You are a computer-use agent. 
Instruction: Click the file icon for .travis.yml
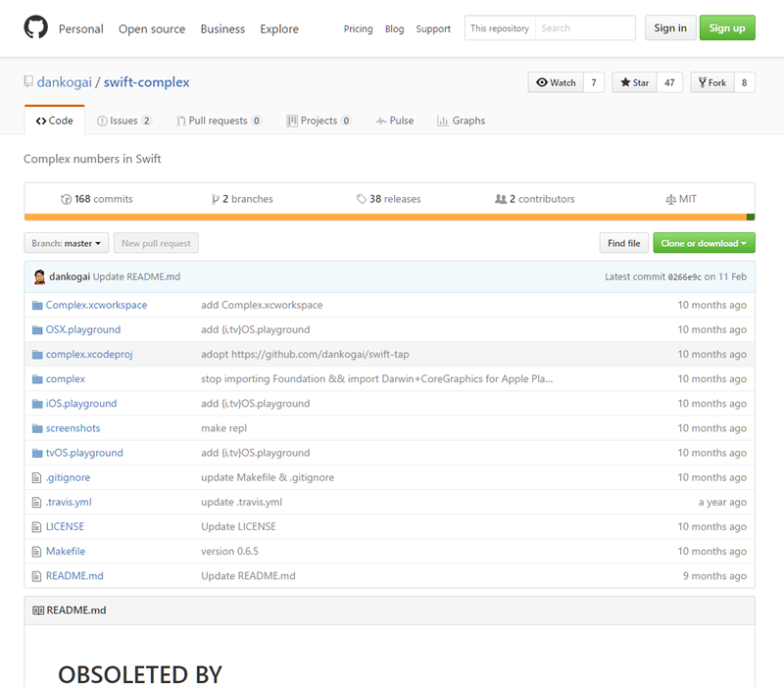click(x=36, y=502)
